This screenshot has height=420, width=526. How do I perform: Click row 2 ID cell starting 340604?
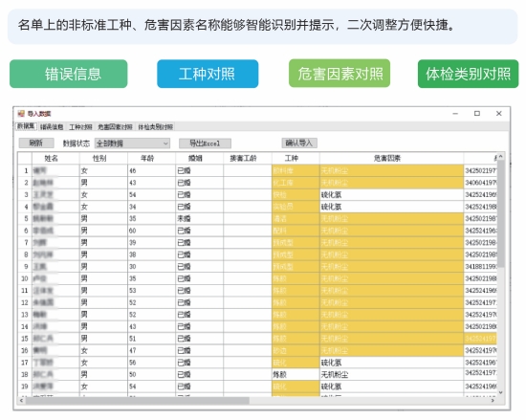click(x=480, y=183)
